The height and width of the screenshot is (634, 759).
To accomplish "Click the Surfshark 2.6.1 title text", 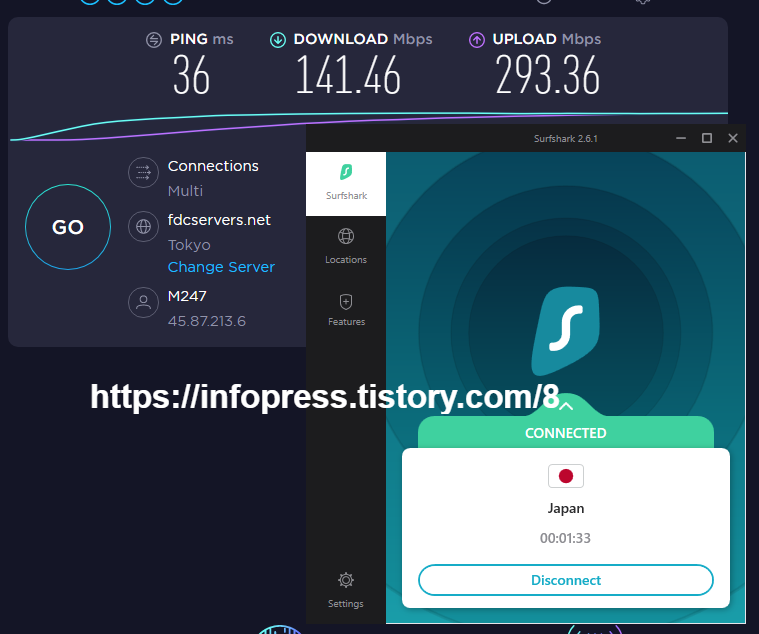I will [565, 139].
